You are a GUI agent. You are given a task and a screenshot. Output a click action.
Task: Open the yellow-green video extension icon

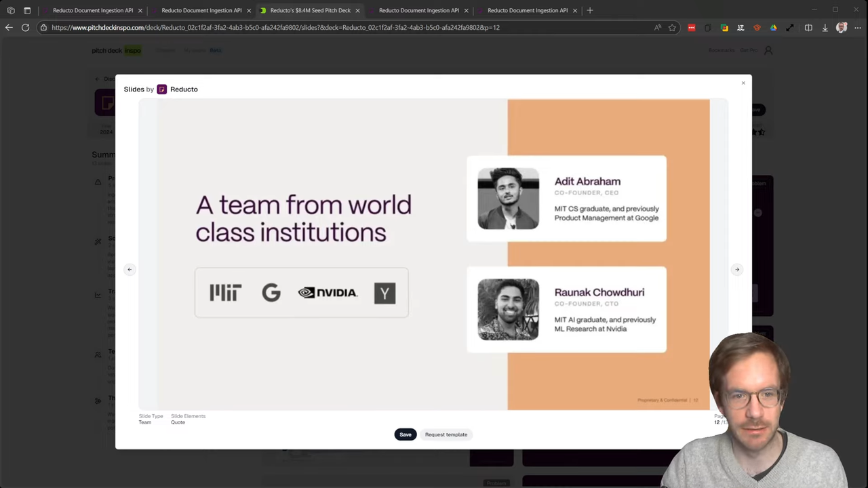coord(724,27)
